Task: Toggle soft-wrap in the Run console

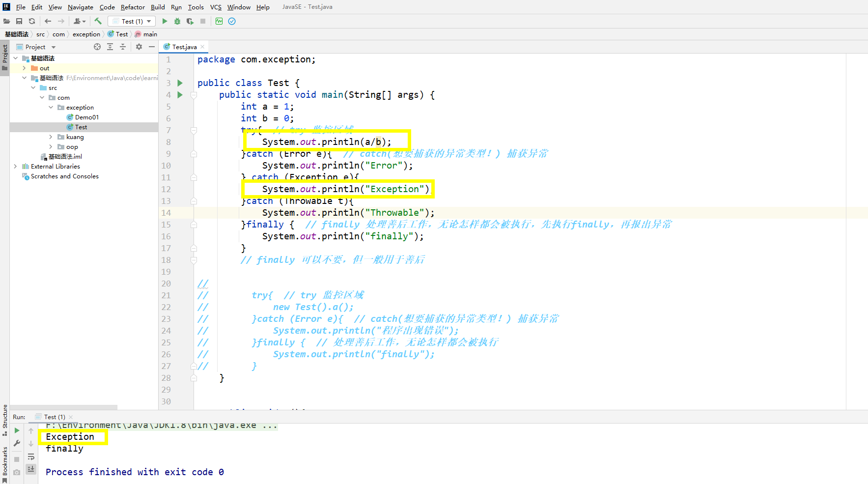Action: pyautogui.click(x=31, y=456)
